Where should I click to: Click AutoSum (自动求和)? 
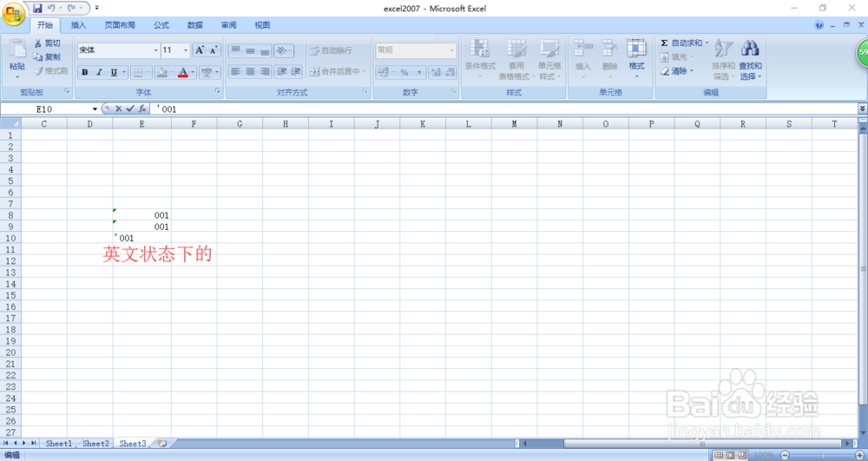[x=684, y=43]
